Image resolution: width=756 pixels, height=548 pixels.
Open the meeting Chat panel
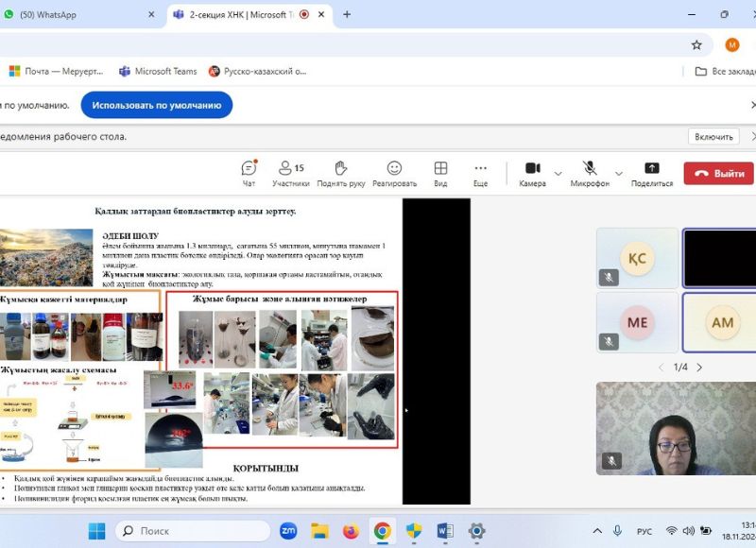pyautogui.click(x=249, y=173)
